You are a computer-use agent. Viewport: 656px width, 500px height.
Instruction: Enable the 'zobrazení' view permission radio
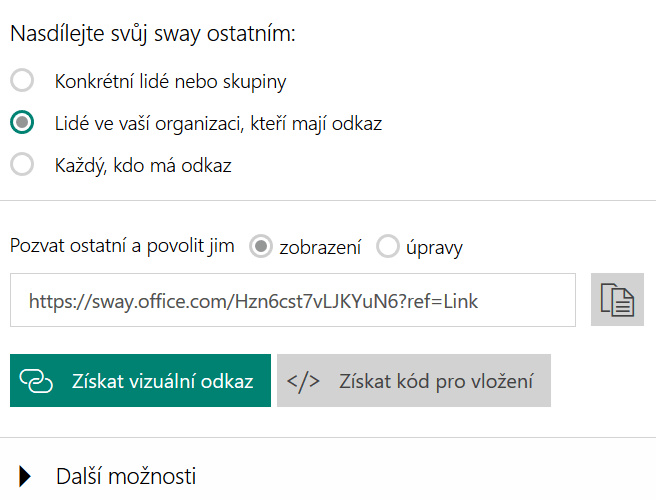[261, 247]
